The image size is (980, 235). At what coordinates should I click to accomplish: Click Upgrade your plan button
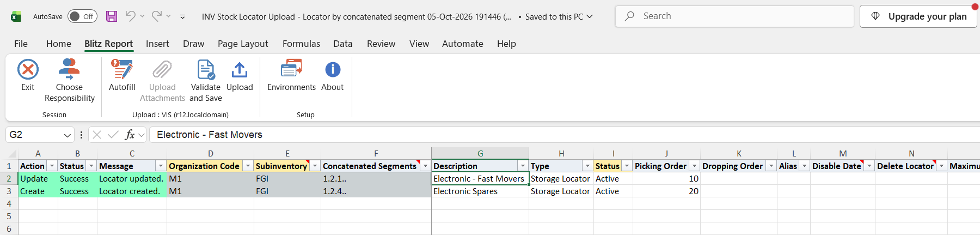918,16
